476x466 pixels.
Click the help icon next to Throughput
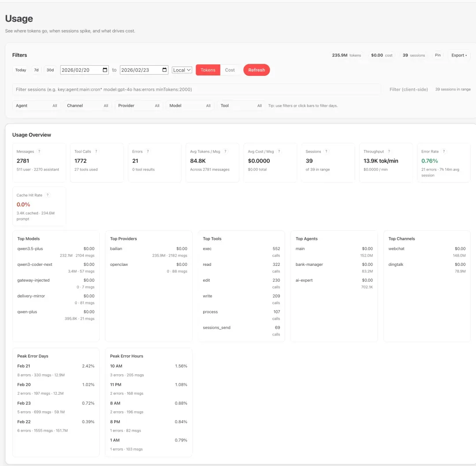click(389, 151)
